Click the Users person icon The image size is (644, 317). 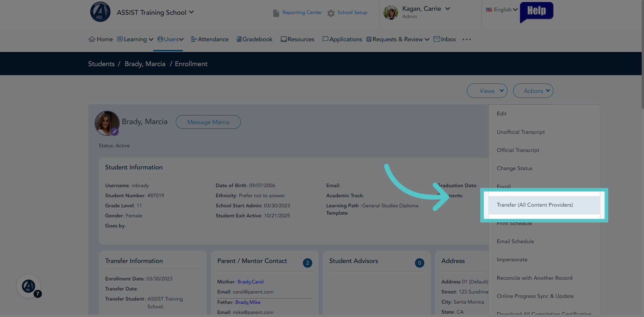click(160, 39)
